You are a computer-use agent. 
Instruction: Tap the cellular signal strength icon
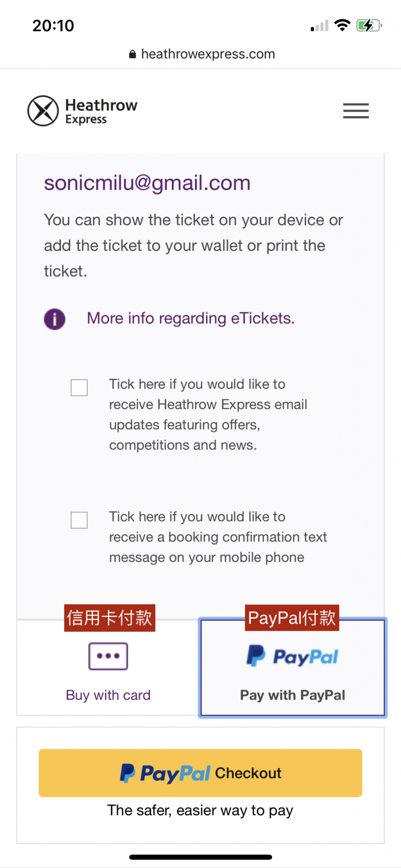[x=320, y=26]
